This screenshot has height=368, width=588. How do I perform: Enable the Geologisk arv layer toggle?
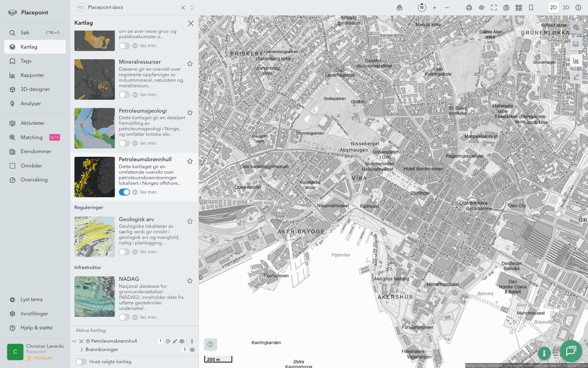pyautogui.click(x=124, y=252)
